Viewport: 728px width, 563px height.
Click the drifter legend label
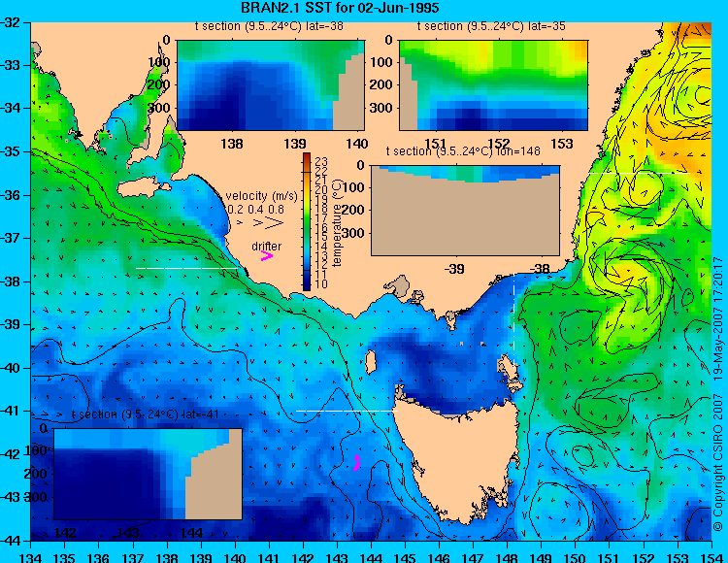267,246
